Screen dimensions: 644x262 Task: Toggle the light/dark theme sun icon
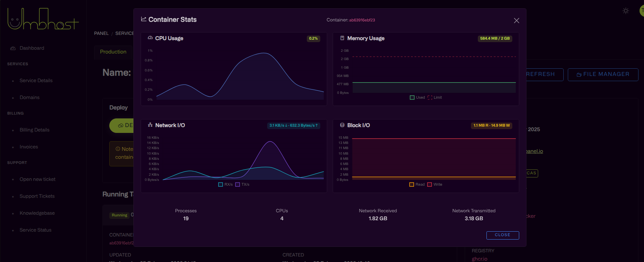click(x=626, y=11)
